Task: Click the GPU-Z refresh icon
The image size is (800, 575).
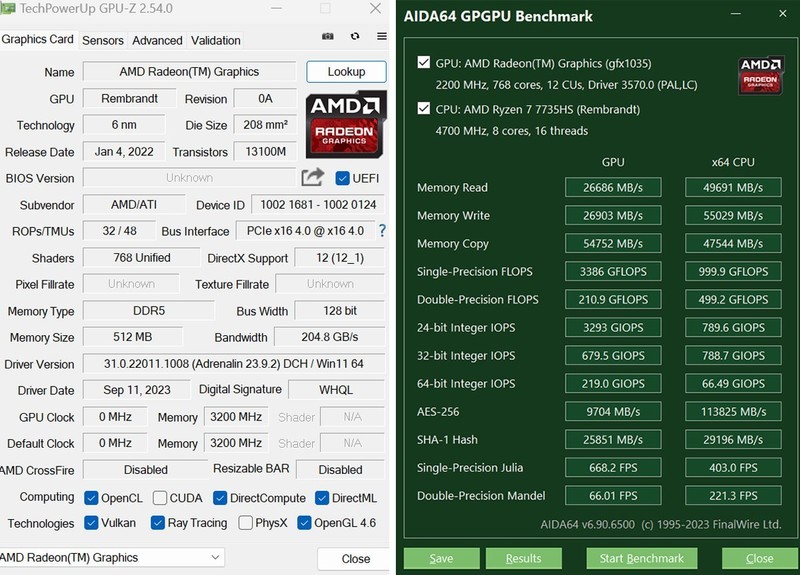Action: point(355,36)
